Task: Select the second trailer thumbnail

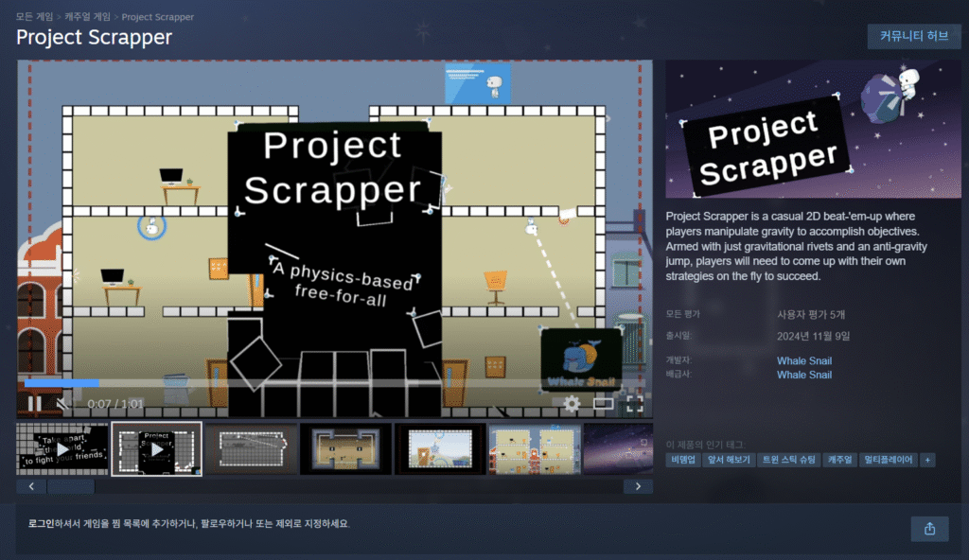Action: 155,448
